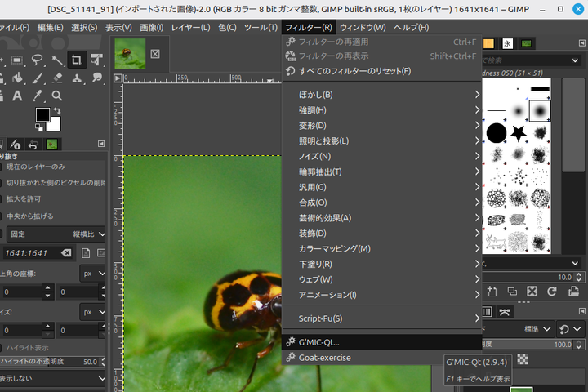588x392 pixels.
Task: Select the Free Select lasso tool
Action: (37, 60)
